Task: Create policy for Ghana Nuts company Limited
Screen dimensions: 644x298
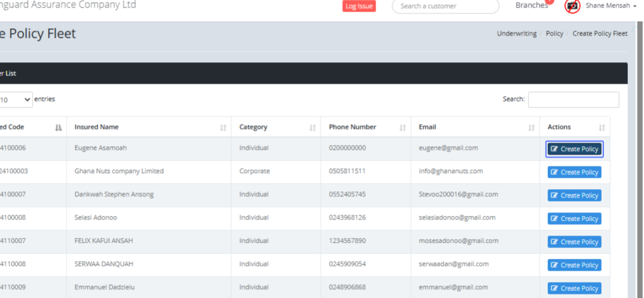Action: pyautogui.click(x=574, y=172)
